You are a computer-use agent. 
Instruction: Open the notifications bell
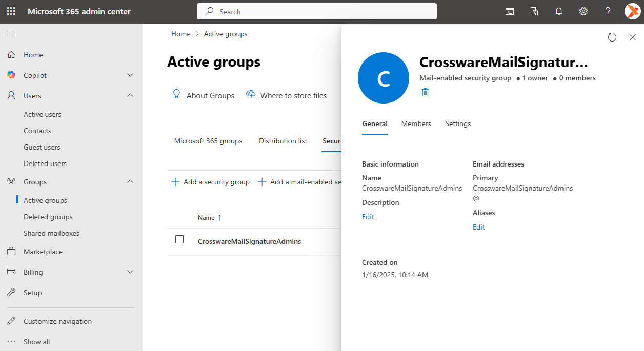(x=559, y=11)
